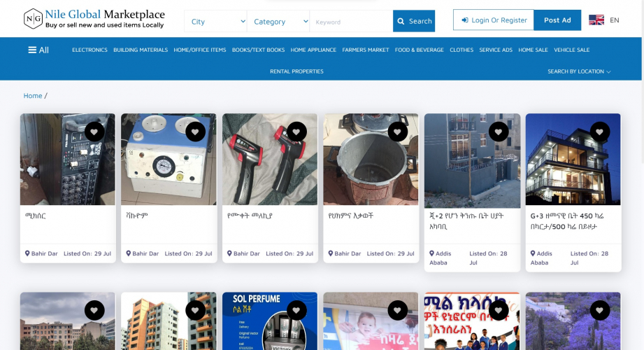Open the City dropdown
This screenshot has height=350, width=644.
(x=215, y=22)
